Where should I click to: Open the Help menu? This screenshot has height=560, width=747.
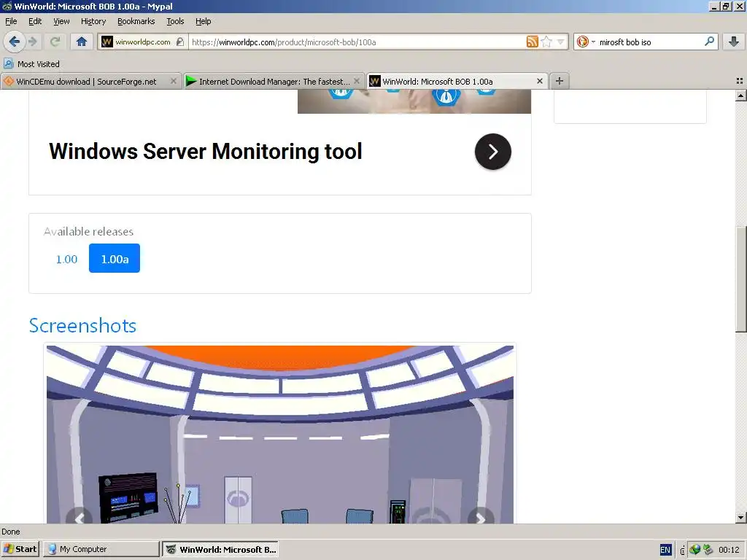coord(203,21)
